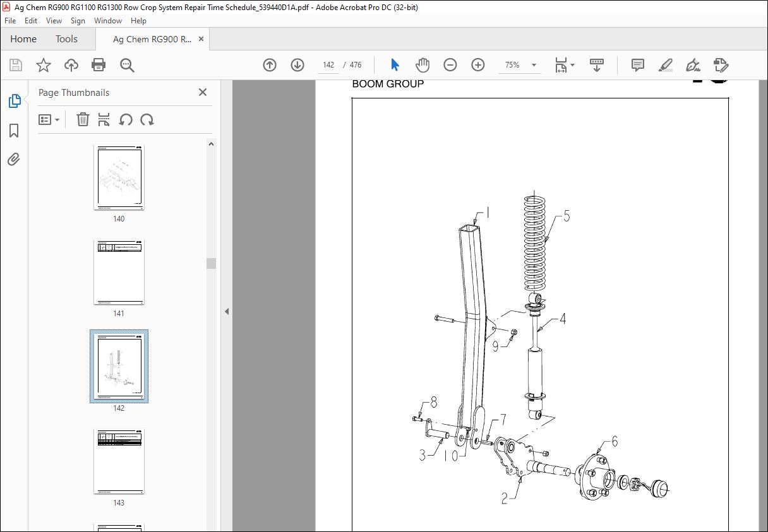Click the BOOM GROUP heading text

point(388,84)
